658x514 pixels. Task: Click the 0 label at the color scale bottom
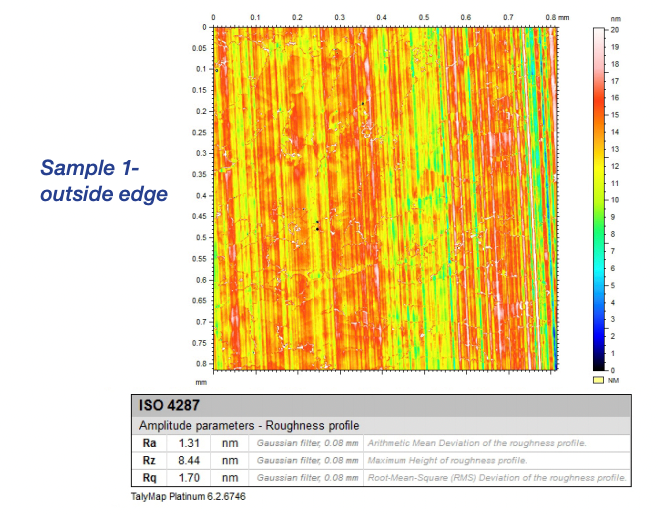click(614, 370)
